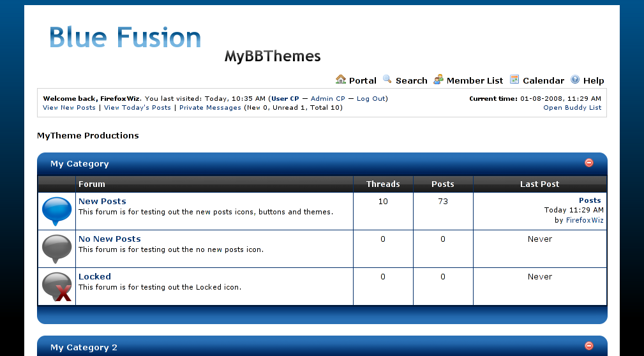Click the My Category header title
644x356 pixels.
[80, 164]
